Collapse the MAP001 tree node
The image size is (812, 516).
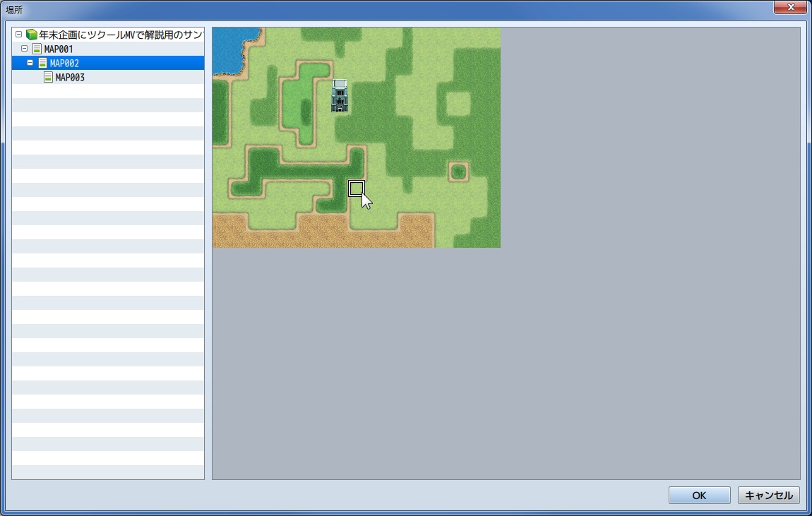24,49
